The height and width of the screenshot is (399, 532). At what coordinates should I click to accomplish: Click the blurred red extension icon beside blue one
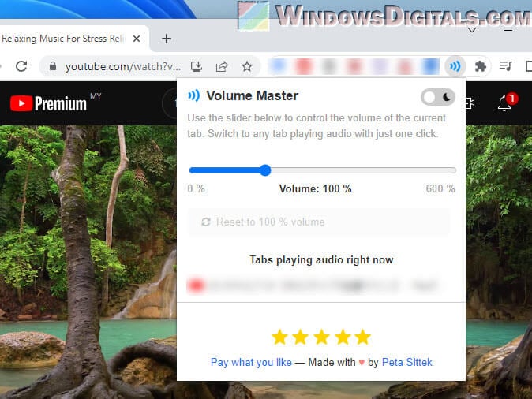point(304,66)
